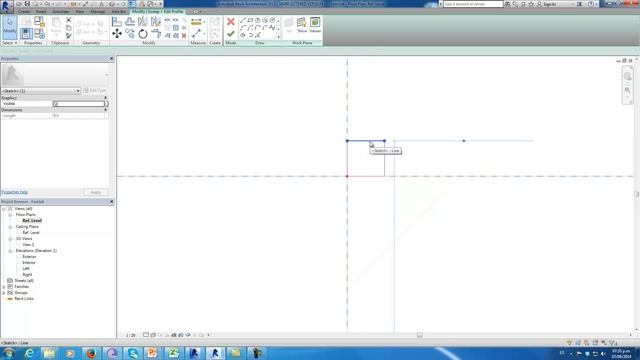Image resolution: width=640 pixels, height=360 pixels.
Task: Cut to clipboard with scissors icon
Action: (x=69, y=20)
